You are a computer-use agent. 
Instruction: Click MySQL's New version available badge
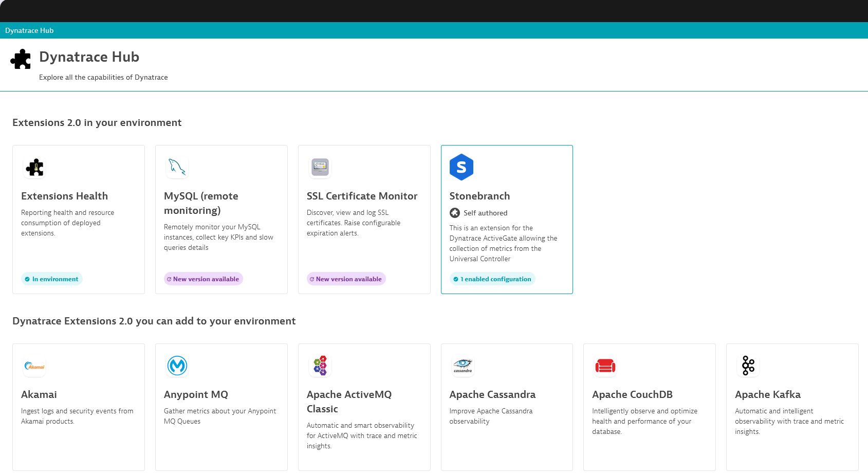point(204,279)
